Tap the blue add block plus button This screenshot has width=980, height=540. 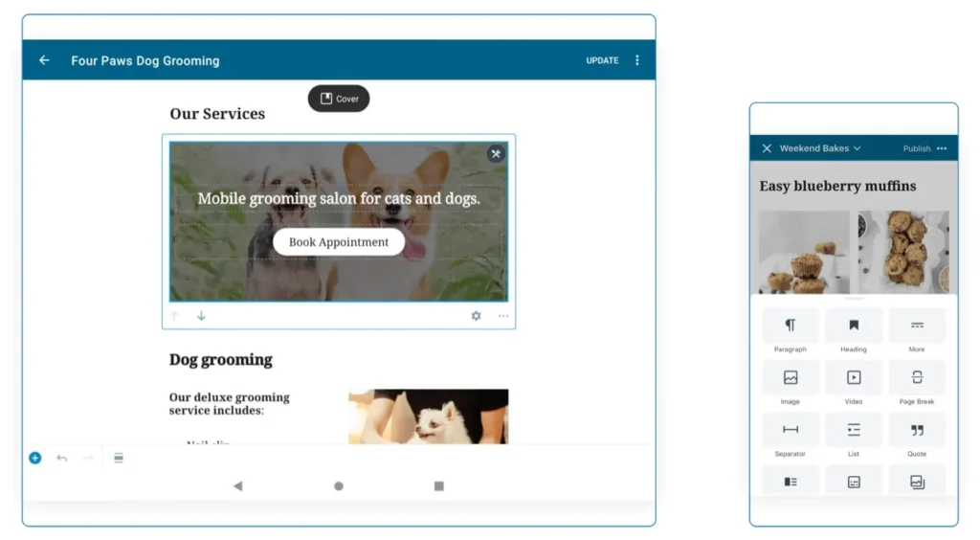[x=35, y=458]
